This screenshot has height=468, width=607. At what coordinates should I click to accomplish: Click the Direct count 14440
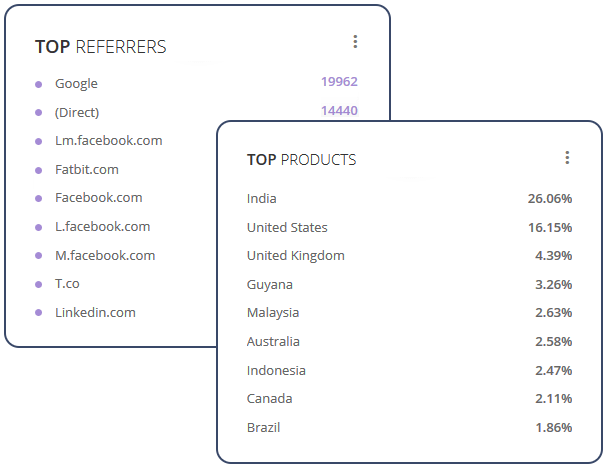pos(339,111)
